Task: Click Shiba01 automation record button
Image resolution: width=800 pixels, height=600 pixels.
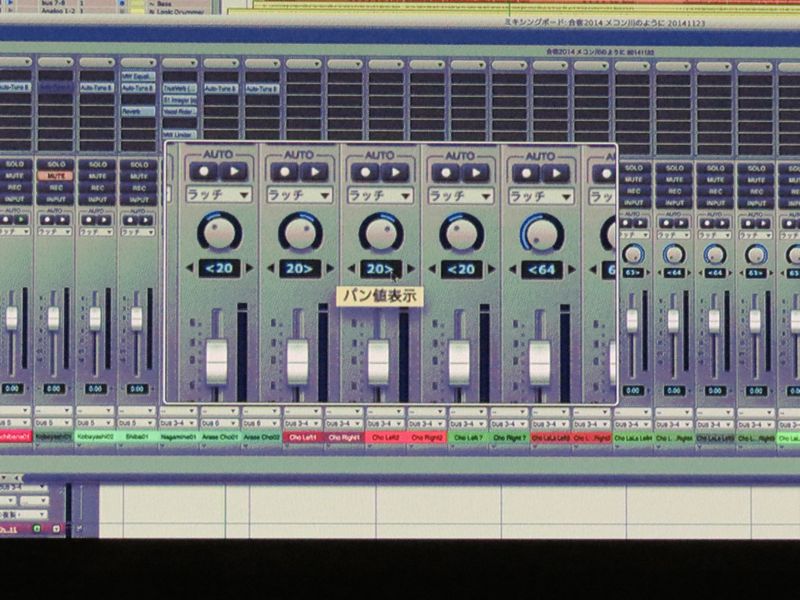Action: pos(131,220)
